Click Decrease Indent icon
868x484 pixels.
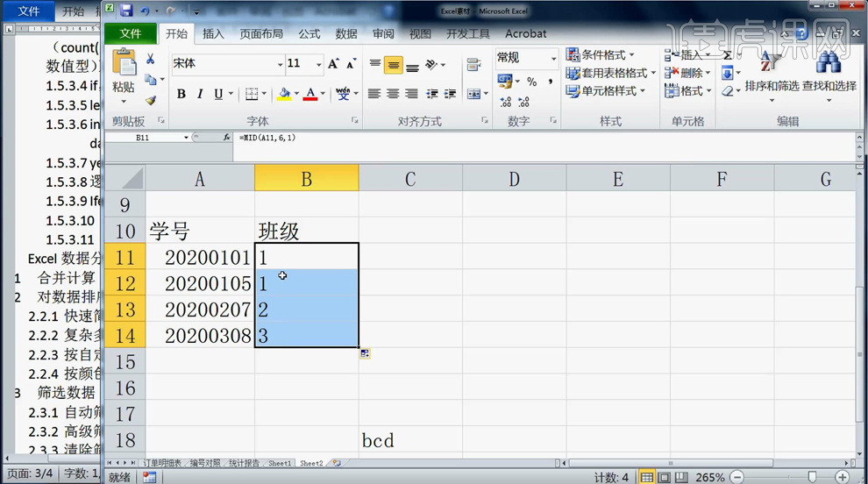(x=431, y=94)
